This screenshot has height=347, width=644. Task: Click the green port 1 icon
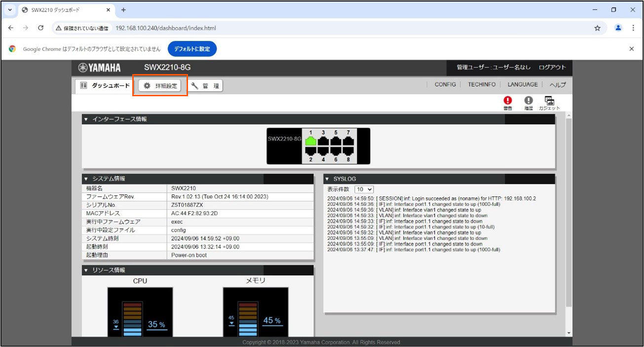pos(310,141)
